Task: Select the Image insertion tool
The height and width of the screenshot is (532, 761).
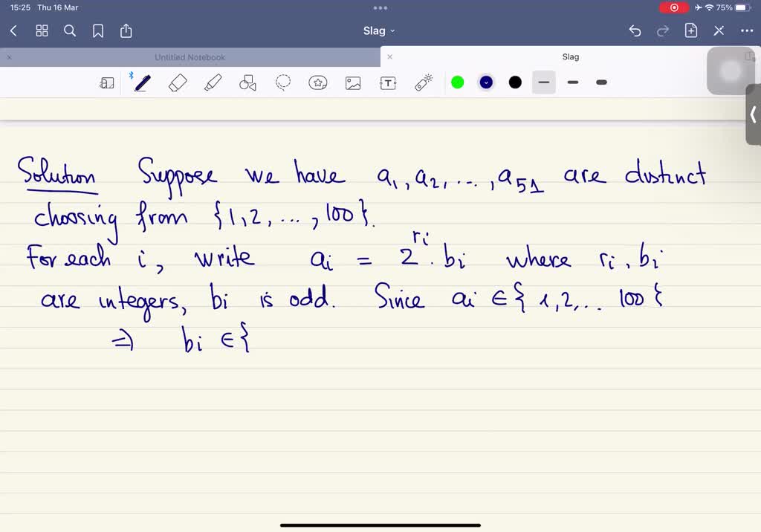Action: [353, 82]
